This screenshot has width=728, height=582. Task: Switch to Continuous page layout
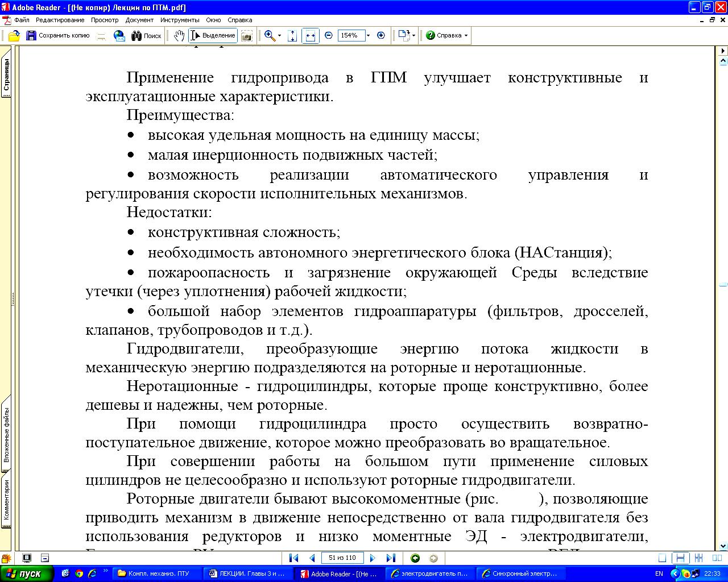click(680, 558)
